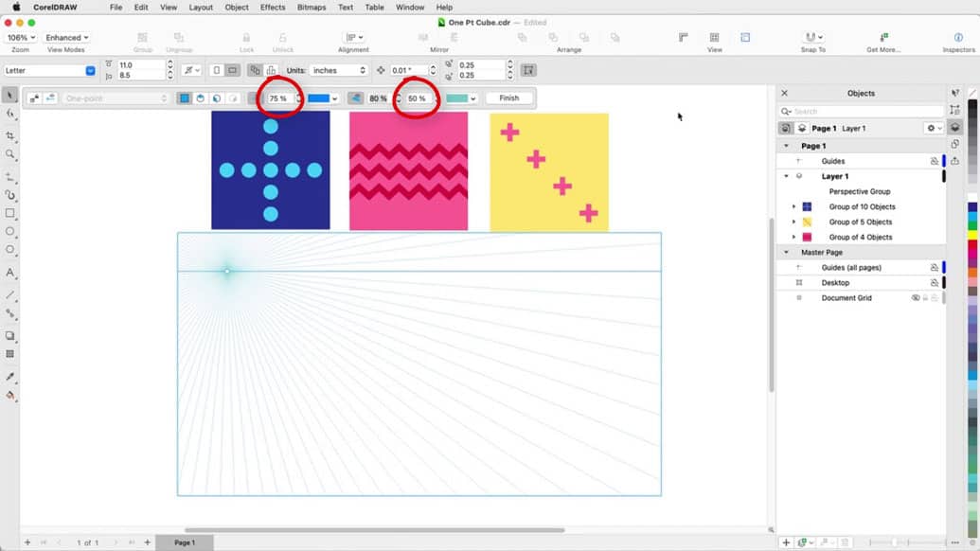Collapse the Master Page section
The image size is (980, 551).
click(x=786, y=251)
